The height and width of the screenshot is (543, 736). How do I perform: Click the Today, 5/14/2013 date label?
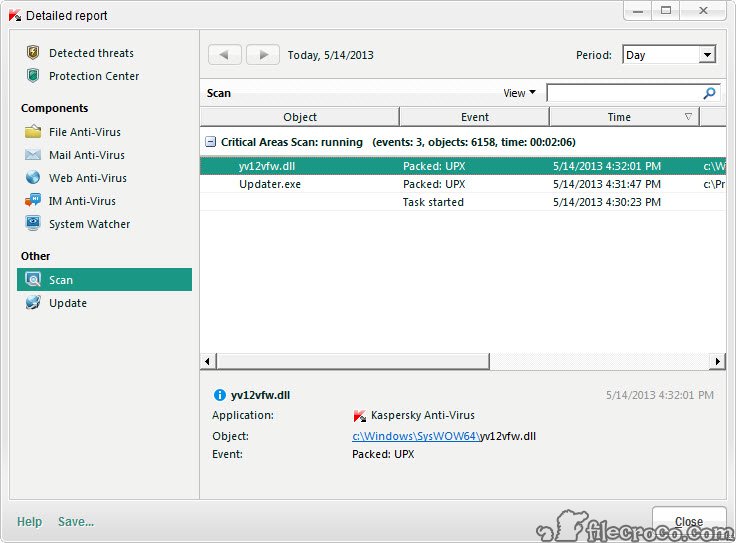point(330,55)
